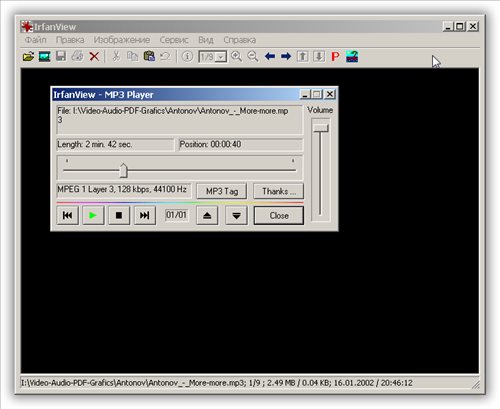Click the Close button in MP3 Player

pyautogui.click(x=279, y=215)
